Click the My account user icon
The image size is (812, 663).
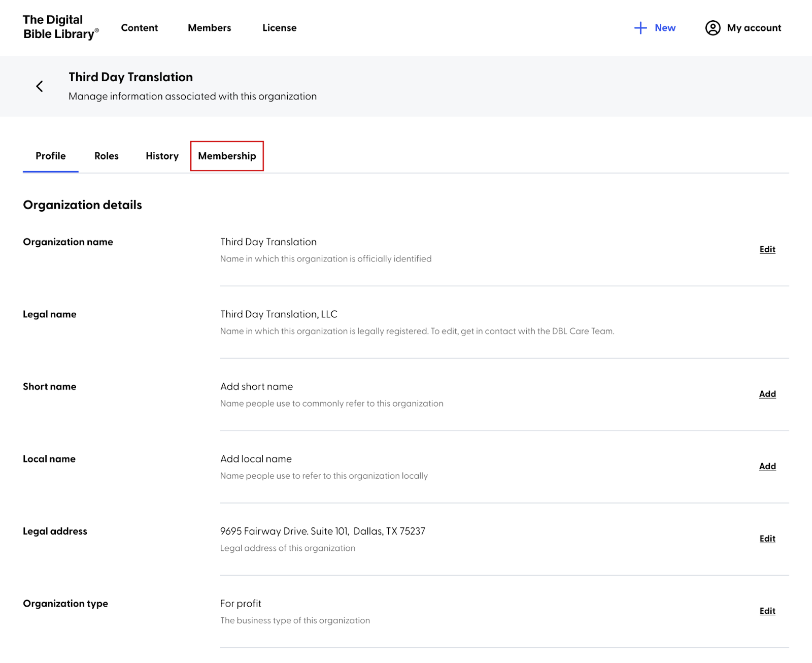click(713, 28)
